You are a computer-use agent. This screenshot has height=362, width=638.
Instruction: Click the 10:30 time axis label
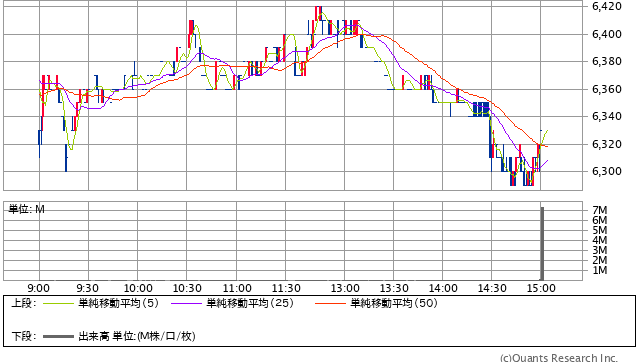point(187,288)
